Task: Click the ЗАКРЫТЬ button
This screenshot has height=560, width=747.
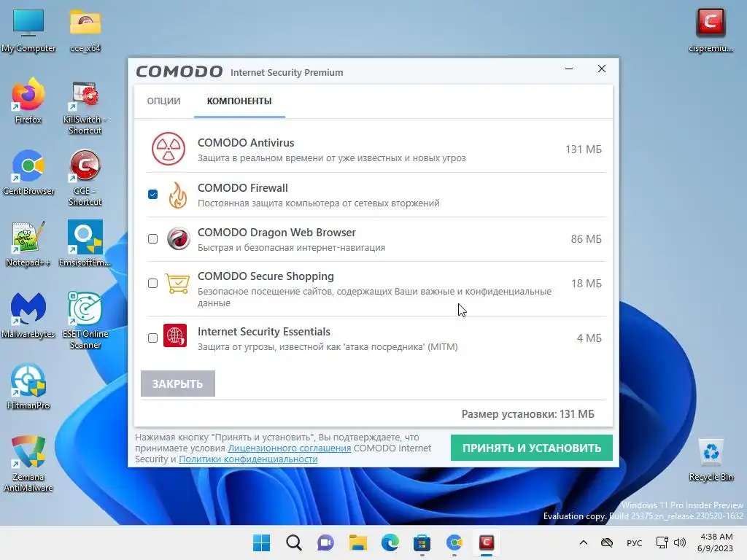Action: point(178,384)
